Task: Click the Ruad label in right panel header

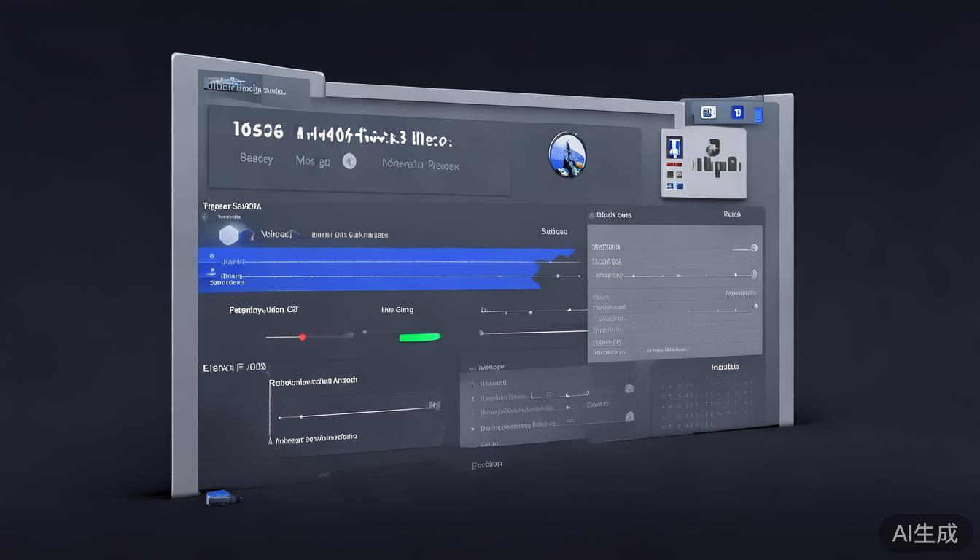Action: point(731,214)
